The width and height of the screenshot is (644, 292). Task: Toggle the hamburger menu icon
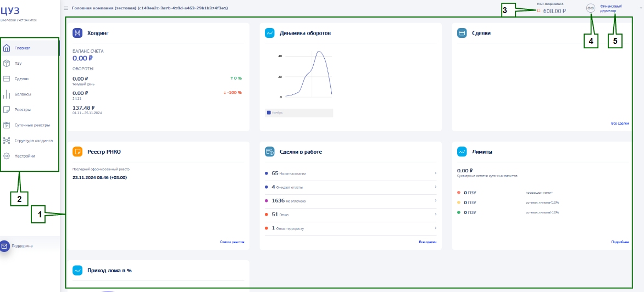point(66,8)
